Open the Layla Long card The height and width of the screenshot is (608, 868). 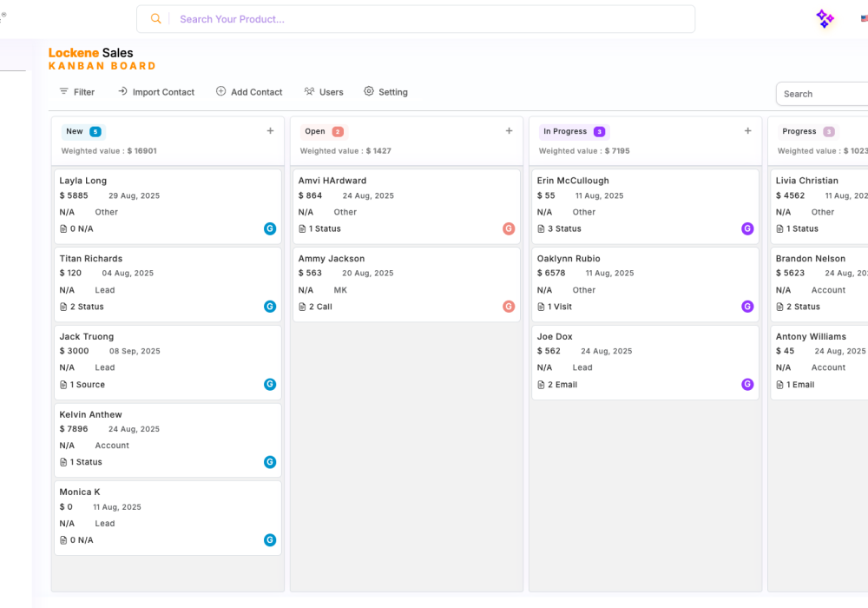point(168,206)
